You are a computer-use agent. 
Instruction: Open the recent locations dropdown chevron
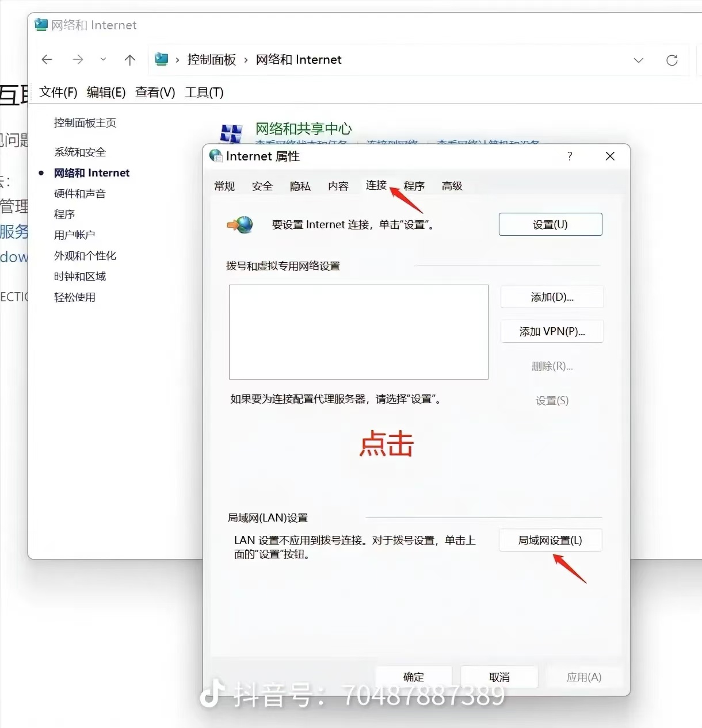103,60
